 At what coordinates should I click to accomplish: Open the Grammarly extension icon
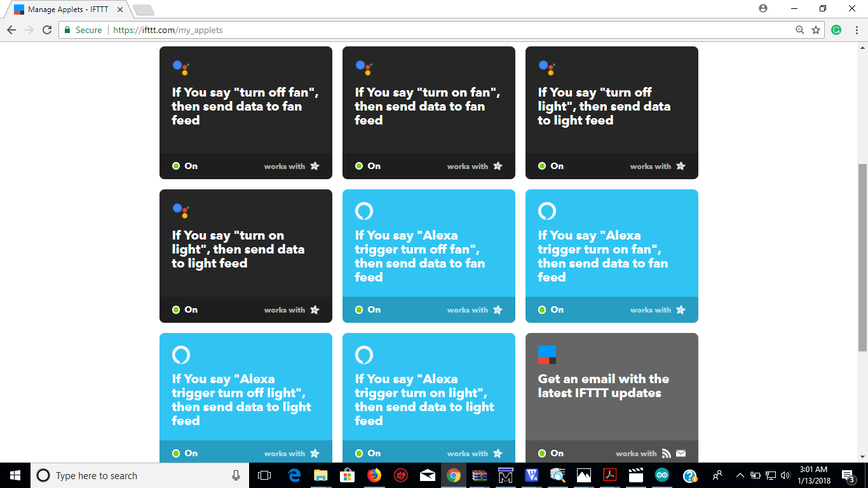836,30
